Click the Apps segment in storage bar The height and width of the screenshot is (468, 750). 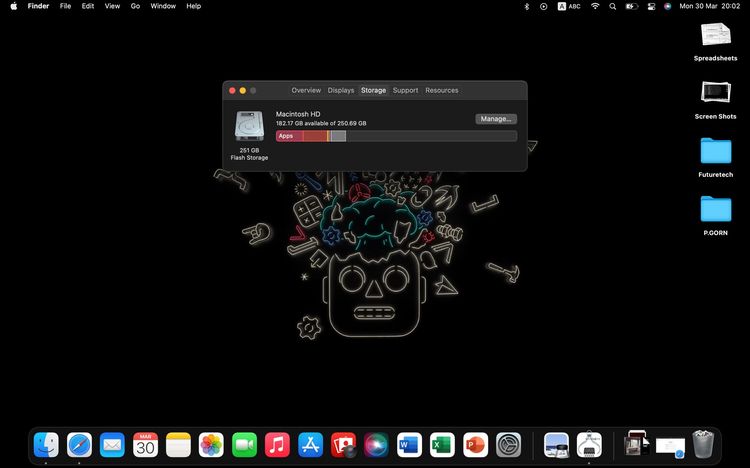pos(289,136)
